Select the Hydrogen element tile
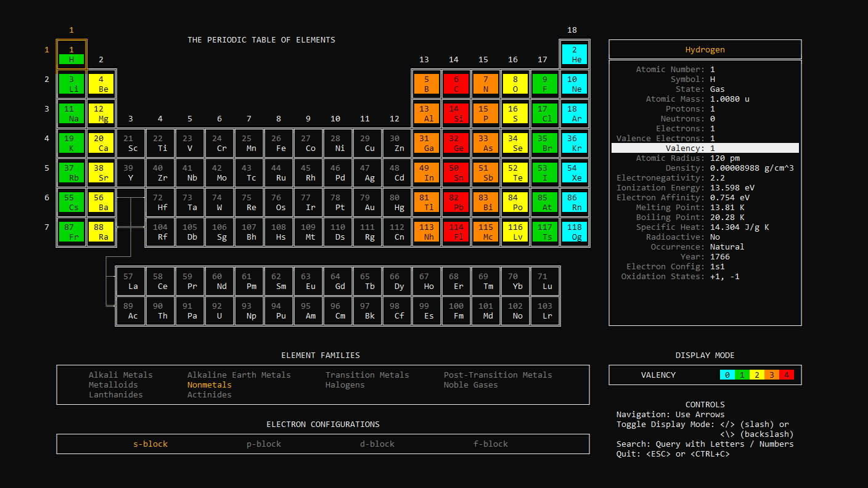 (72, 54)
